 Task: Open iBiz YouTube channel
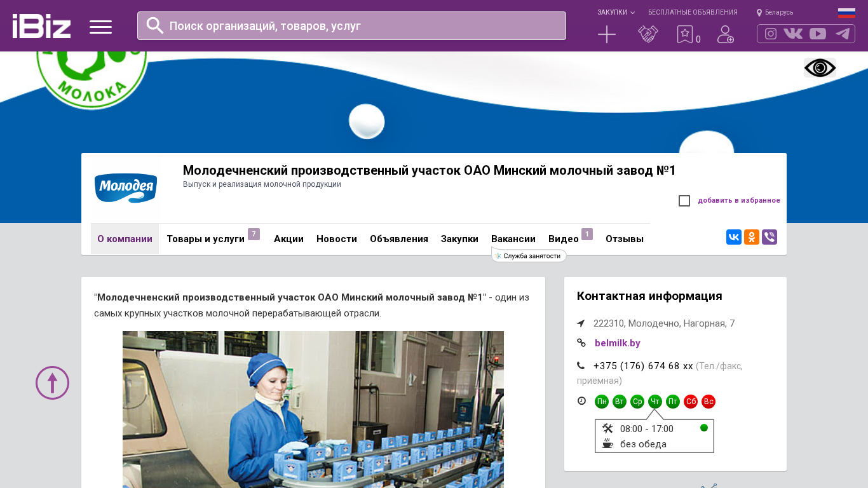[x=818, y=34]
